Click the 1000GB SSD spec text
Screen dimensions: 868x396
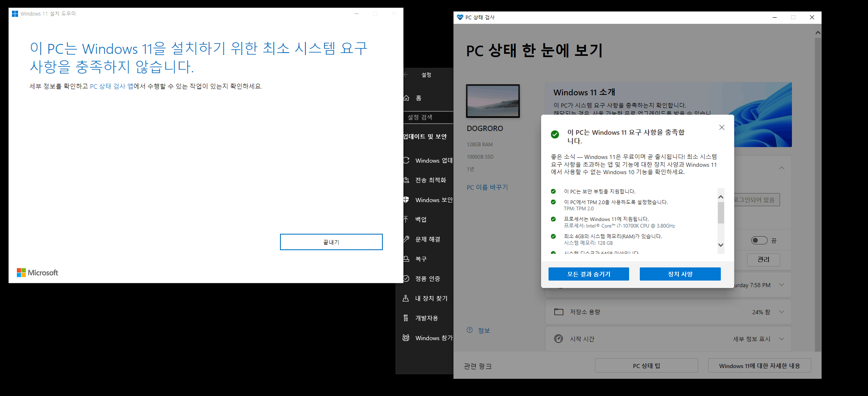click(480, 157)
